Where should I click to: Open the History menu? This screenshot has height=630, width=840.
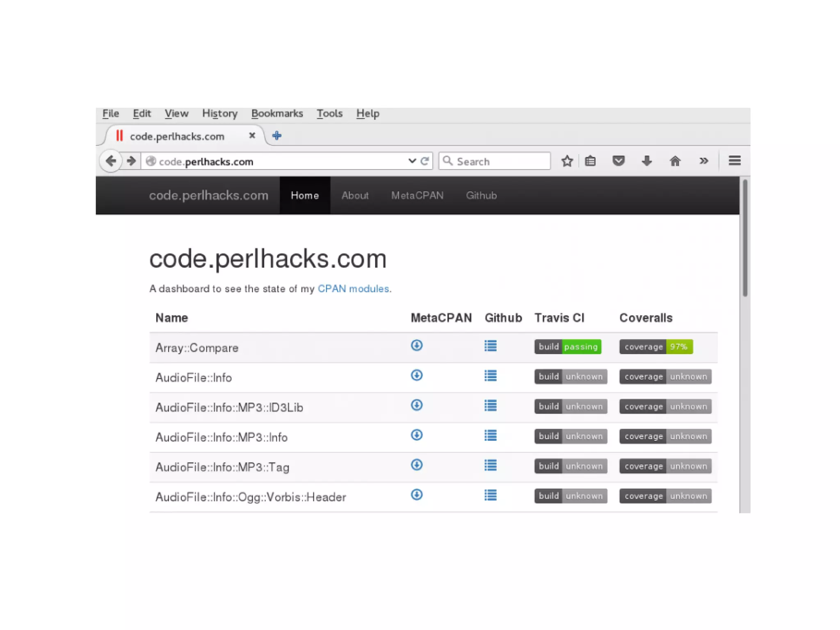[x=220, y=114]
